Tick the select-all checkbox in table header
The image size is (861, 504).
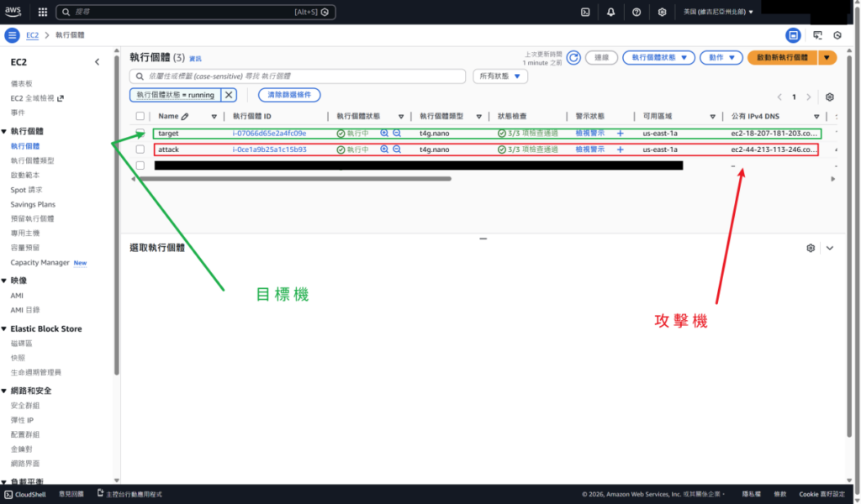coord(140,117)
